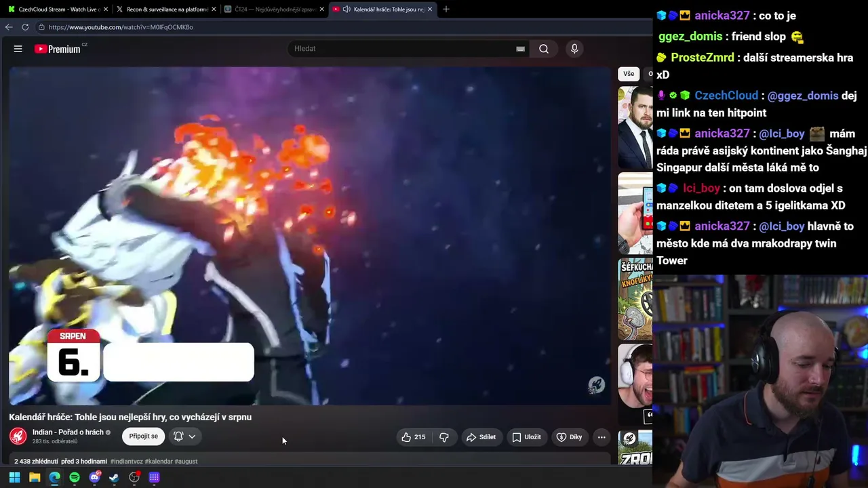Screen dimensions: 868x488
Task: Open the round red-badged taskbar app
Action: tap(134, 477)
